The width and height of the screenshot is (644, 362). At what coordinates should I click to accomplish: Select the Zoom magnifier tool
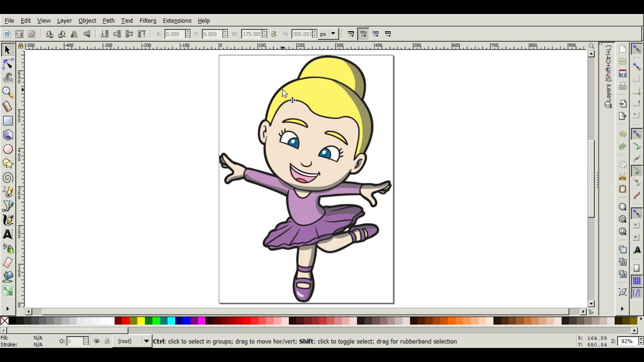click(x=8, y=92)
